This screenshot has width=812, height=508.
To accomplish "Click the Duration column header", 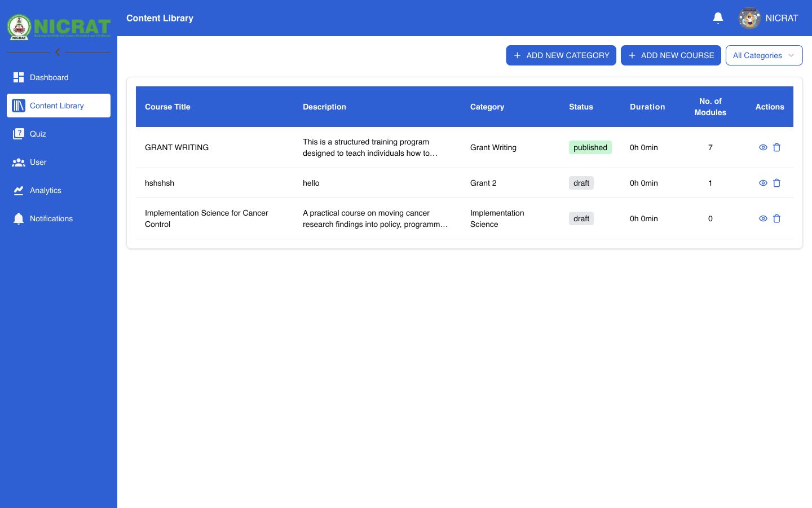I will click(647, 107).
